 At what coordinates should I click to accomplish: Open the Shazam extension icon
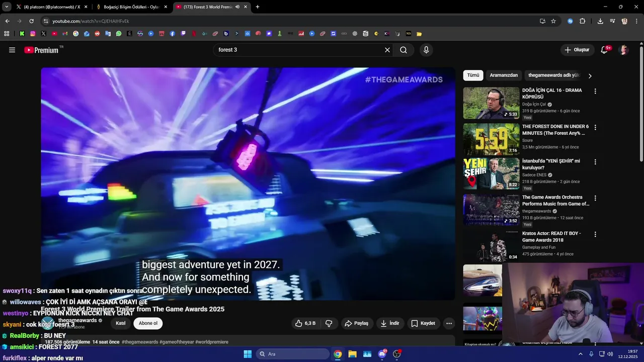click(x=570, y=21)
